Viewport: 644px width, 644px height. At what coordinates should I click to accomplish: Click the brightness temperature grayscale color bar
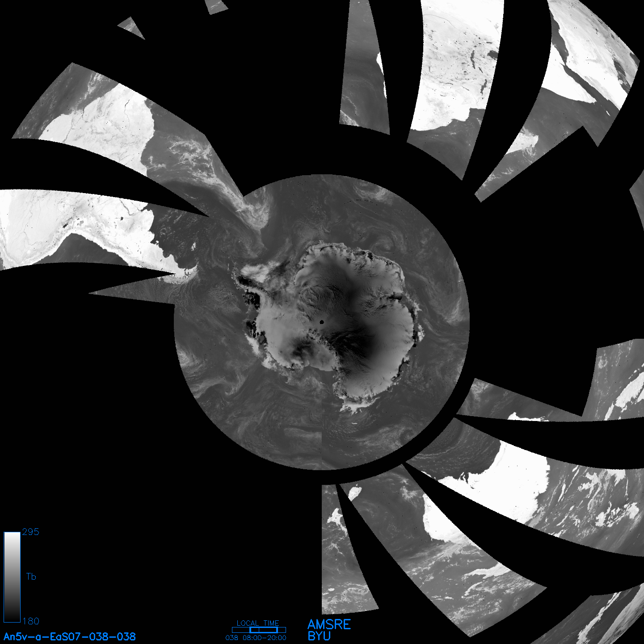[x=12, y=577]
